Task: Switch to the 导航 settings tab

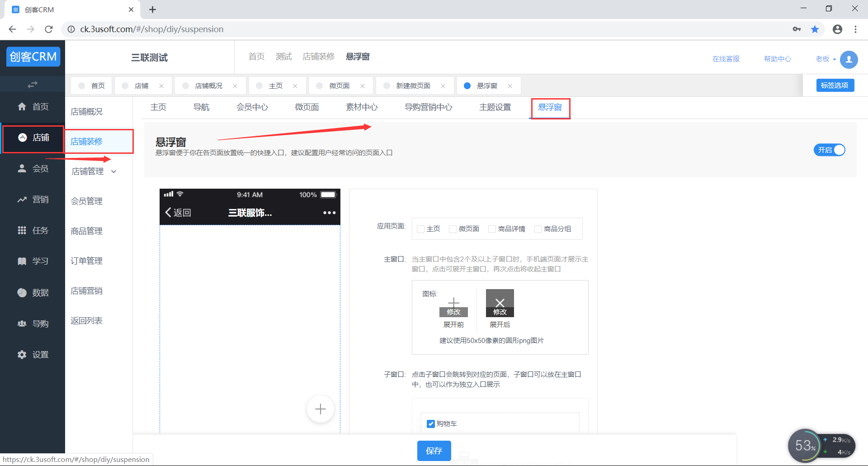Action: pyautogui.click(x=201, y=107)
